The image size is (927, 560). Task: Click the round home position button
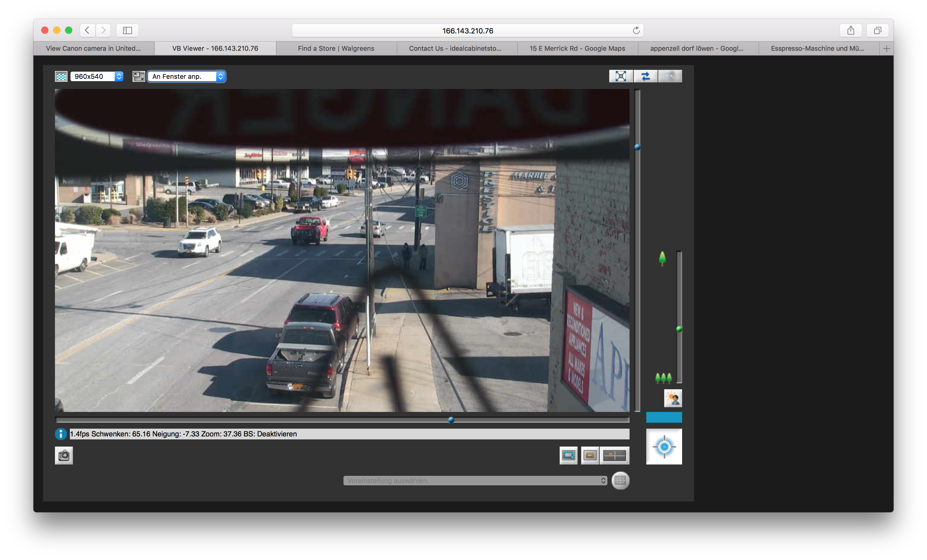click(x=620, y=480)
